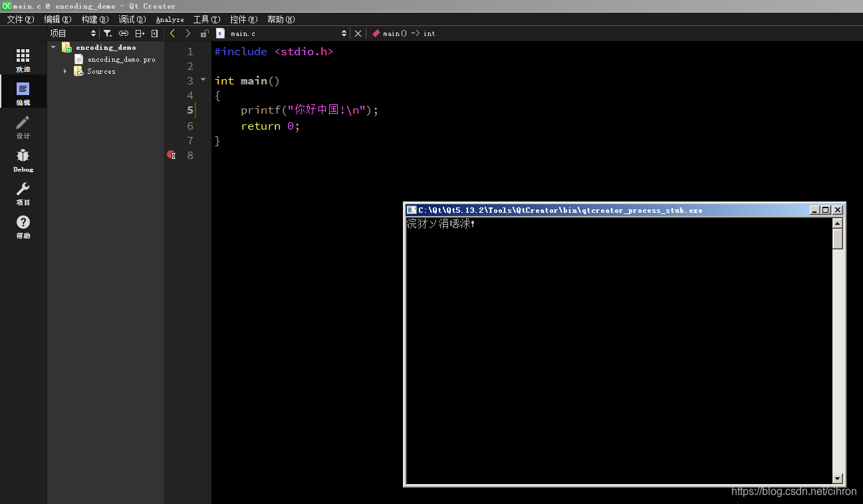
Task: Click the console window title bar text
Action: (560, 210)
